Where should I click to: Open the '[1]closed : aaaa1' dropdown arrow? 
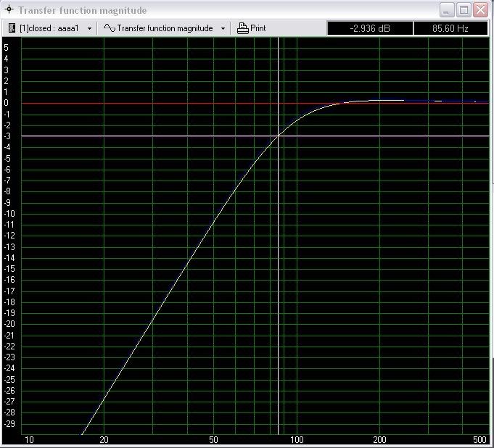pos(89,29)
